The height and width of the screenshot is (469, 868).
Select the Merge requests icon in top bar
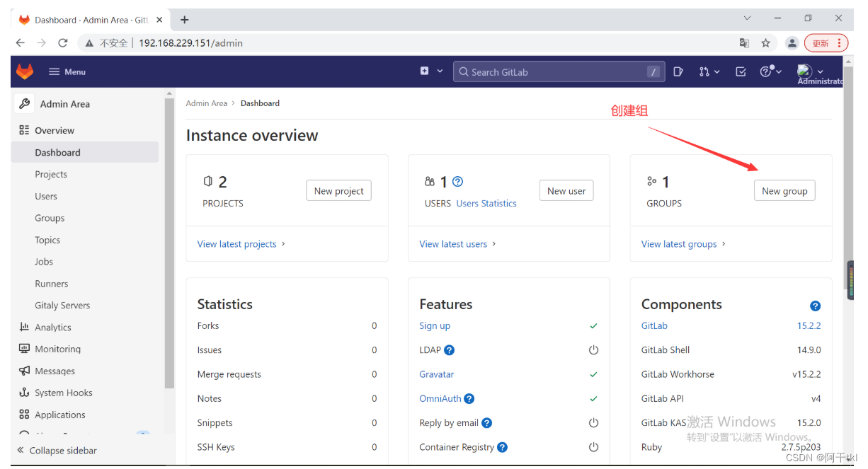(x=705, y=71)
